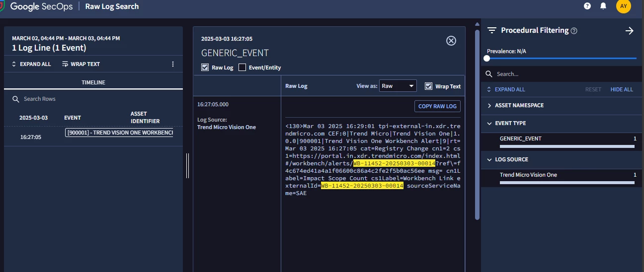Select GENERIC_EVENT filter entry
The width and height of the screenshot is (644, 272).
pyautogui.click(x=567, y=141)
